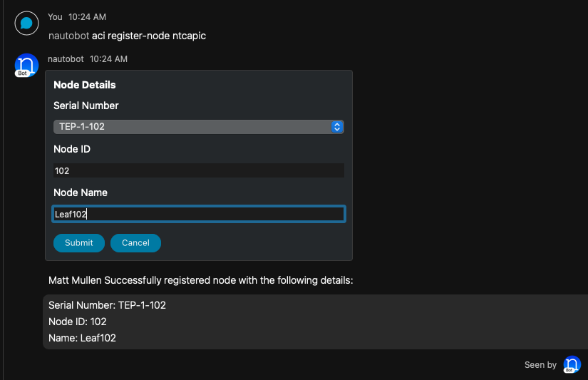The height and width of the screenshot is (380, 588).
Task: Click the timestamp on your message
Action: point(88,16)
